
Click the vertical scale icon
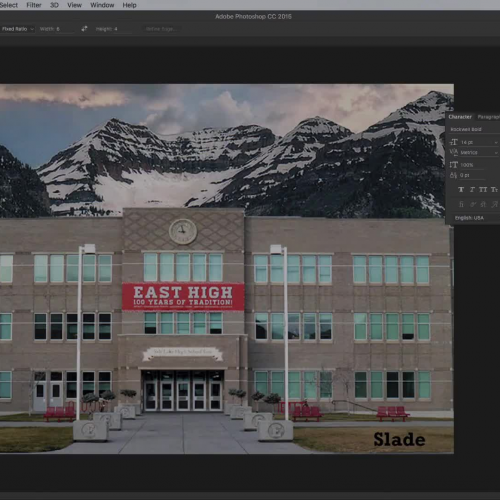click(x=454, y=165)
